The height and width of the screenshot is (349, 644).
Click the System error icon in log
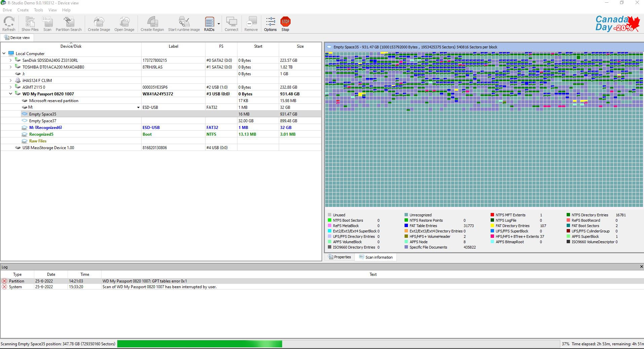click(4, 287)
